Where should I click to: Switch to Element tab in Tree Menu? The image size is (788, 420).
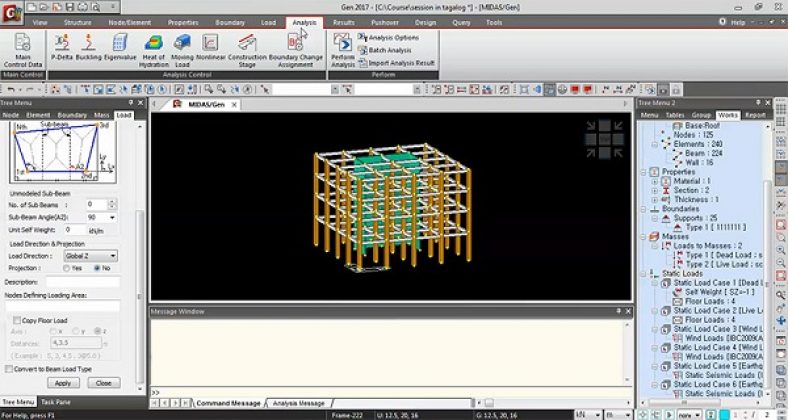[38, 115]
